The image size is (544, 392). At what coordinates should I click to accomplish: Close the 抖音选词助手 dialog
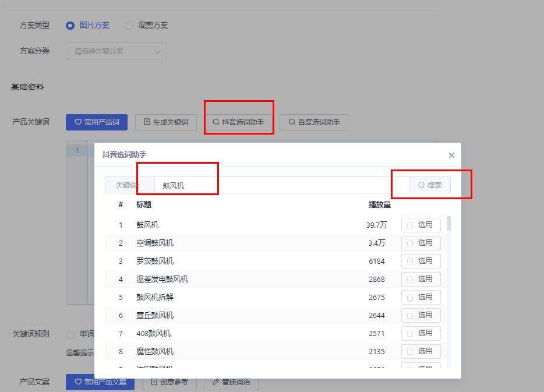pos(451,155)
